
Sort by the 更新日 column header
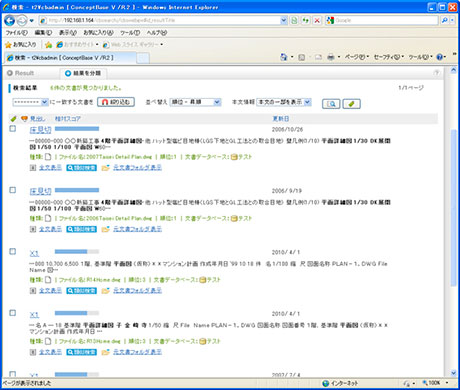tap(281, 119)
